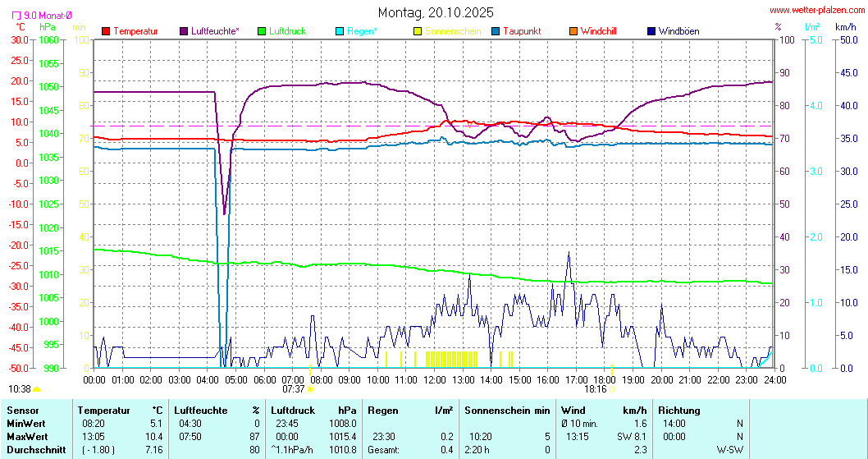Click the purple Luftfeuchte legend square
This screenshot has width=868, height=459.
[x=184, y=31]
